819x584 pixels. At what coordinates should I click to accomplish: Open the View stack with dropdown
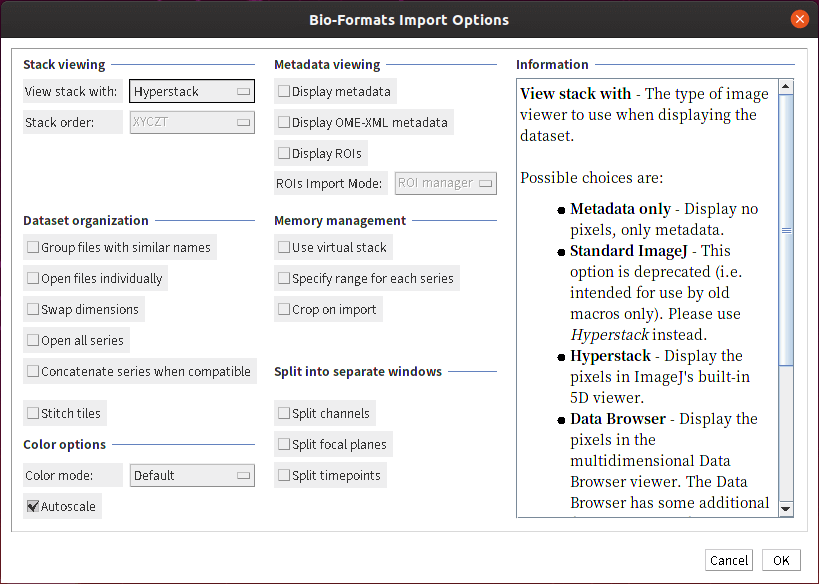coord(191,90)
